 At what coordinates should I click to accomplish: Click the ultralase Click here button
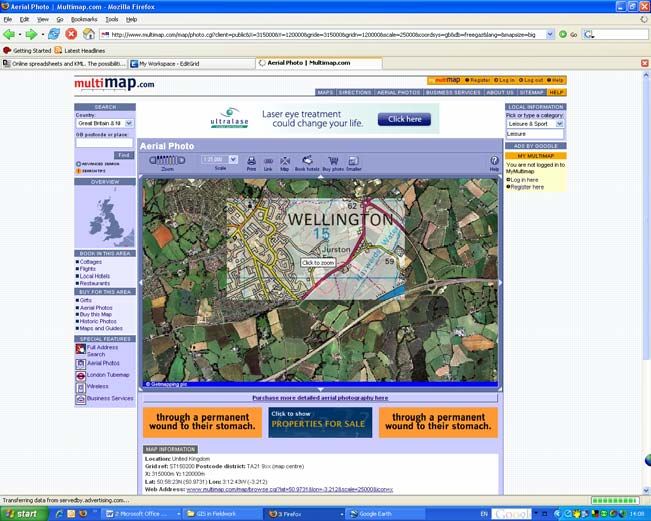404,120
